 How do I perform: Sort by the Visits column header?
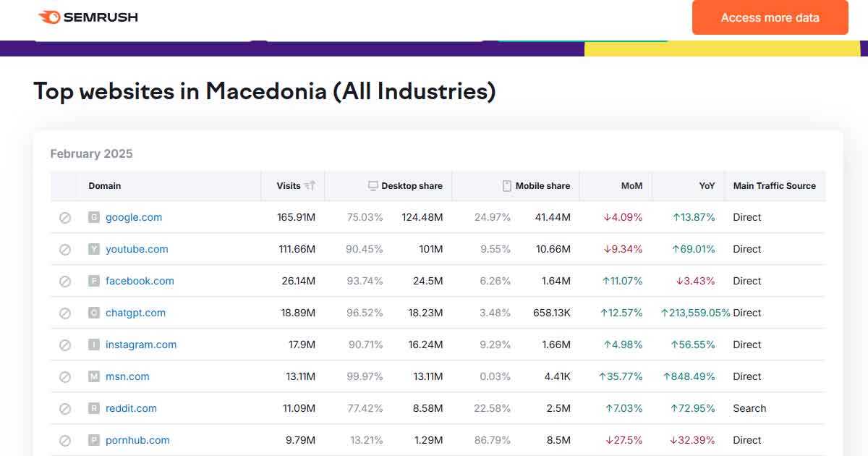point(289,186)
